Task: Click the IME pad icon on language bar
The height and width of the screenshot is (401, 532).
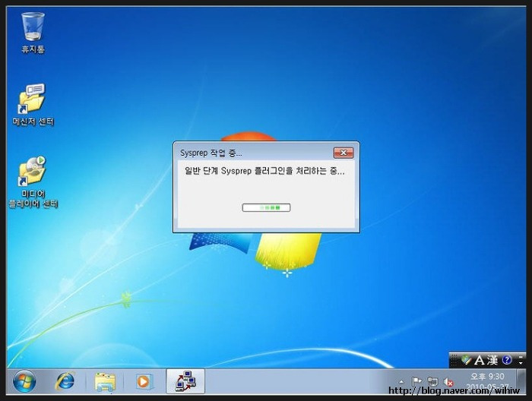Action: click(x=467, y=360)
